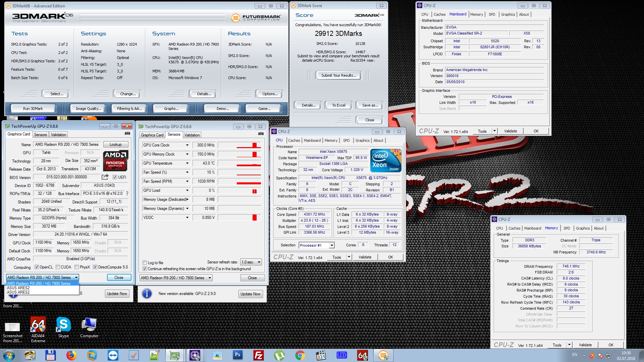Open FileZilla from the taskbar

click(259, 355)
